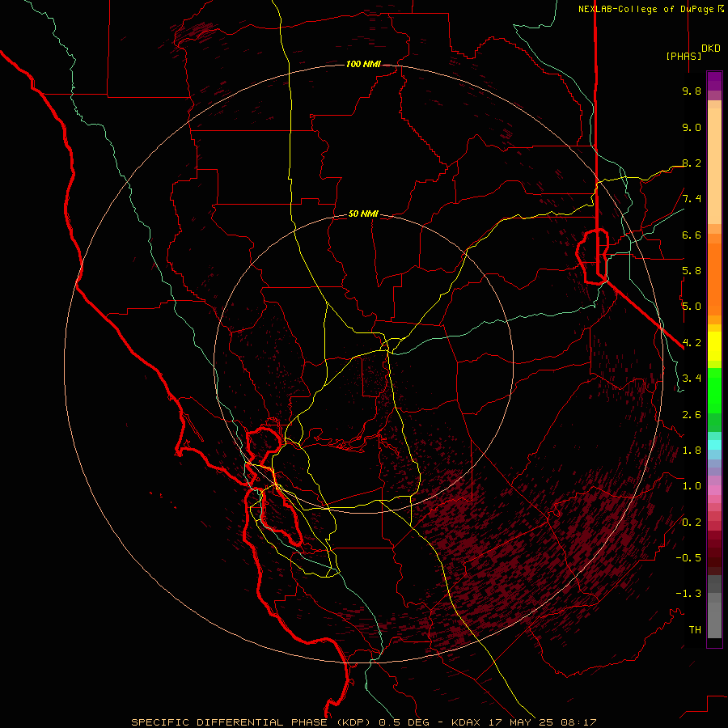Click the 1.8 value on the color scale
Image resolution: width=728 pixels, height=728 pixels.
(692, 451)
